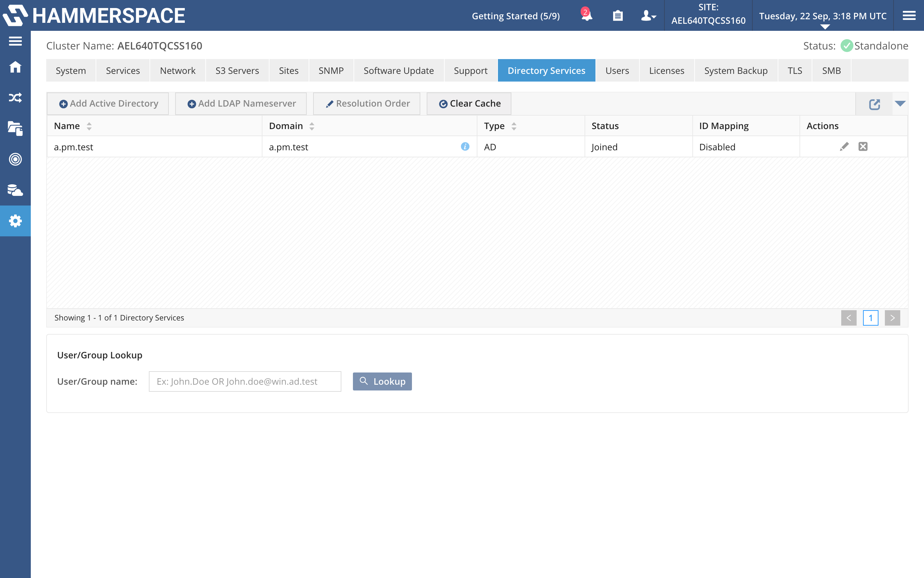Screen dimensions: 924x578
Task: Select the a.pm.test name cell
Action: pos(155,147)
